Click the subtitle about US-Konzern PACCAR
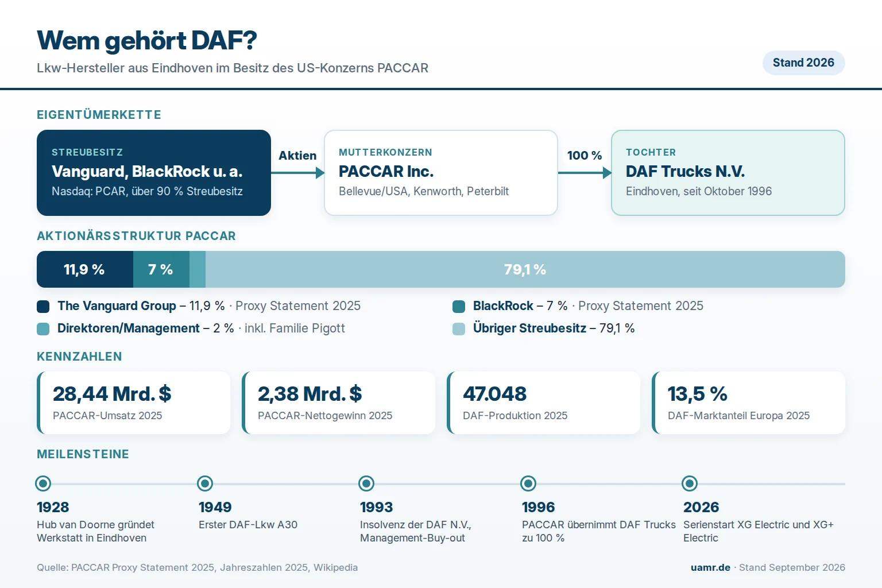This screenshot has height=588, width=882. click(x=233, y=68)
